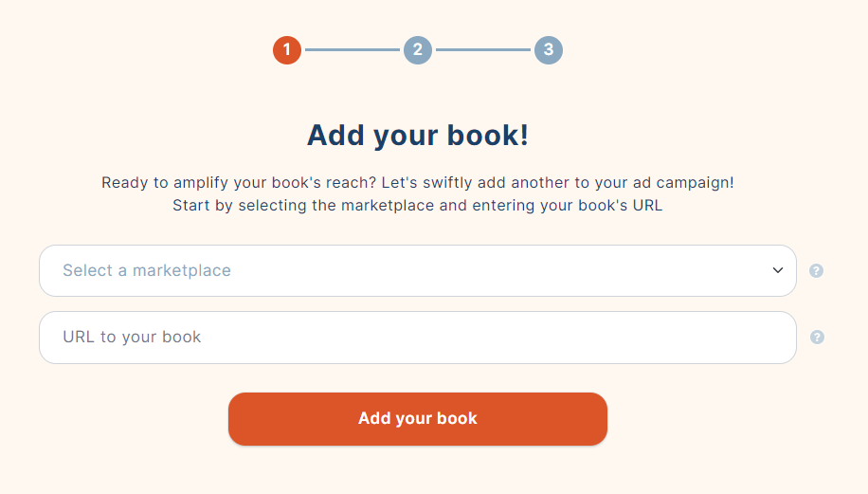This screenshot has width=868, height=494.
Task: Click the step 1 circle indicator
Action: [x=287, y=50]
